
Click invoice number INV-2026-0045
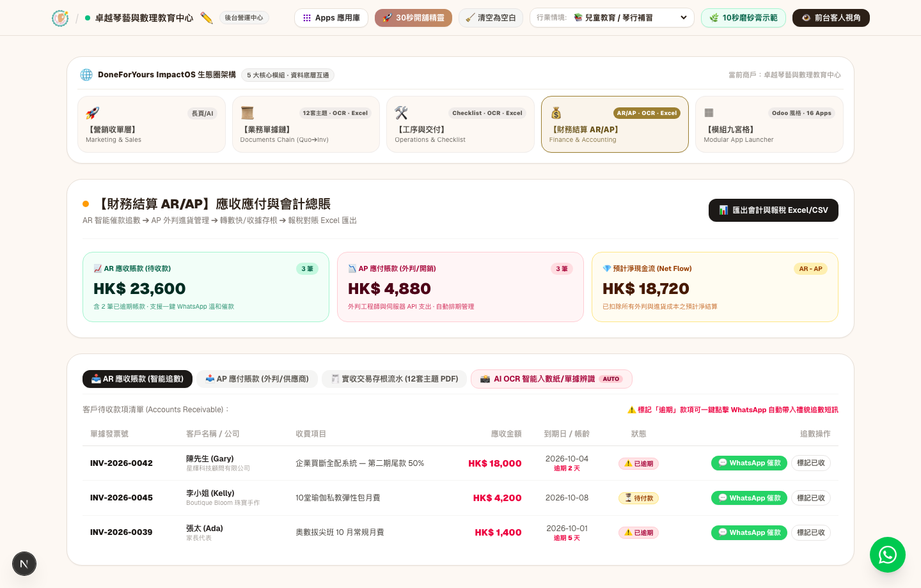122,498
